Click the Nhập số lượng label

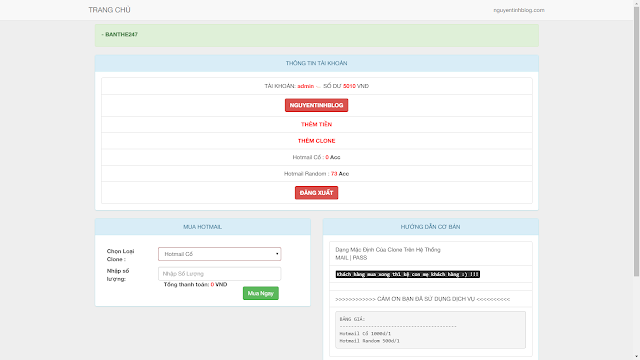coord(118,275)
